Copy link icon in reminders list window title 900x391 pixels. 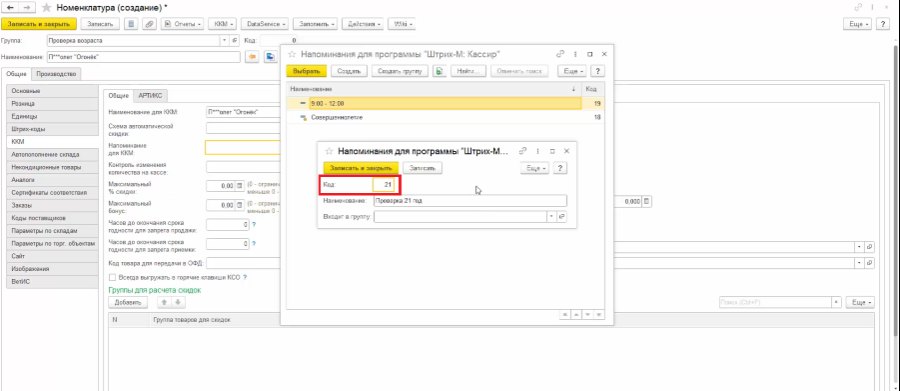click(561, 53)
